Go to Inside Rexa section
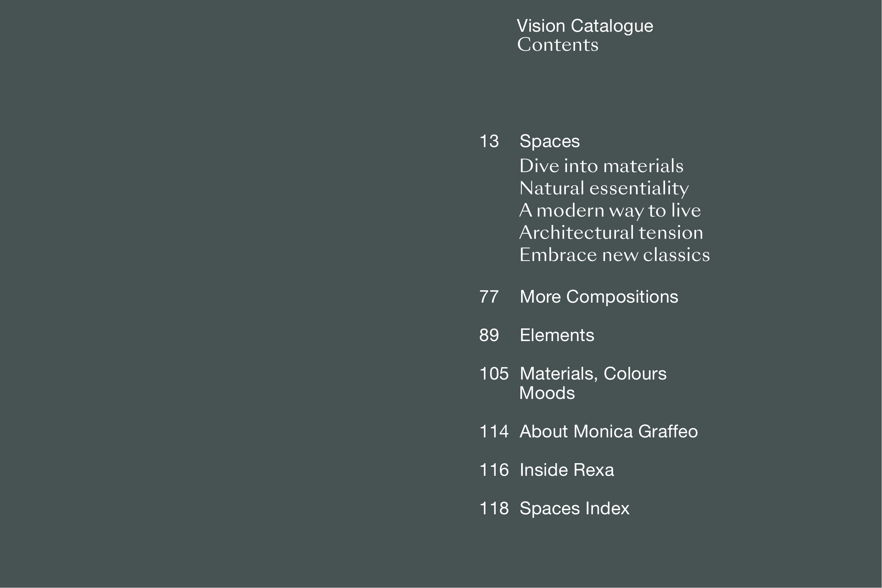 click(x=566, y=470)
